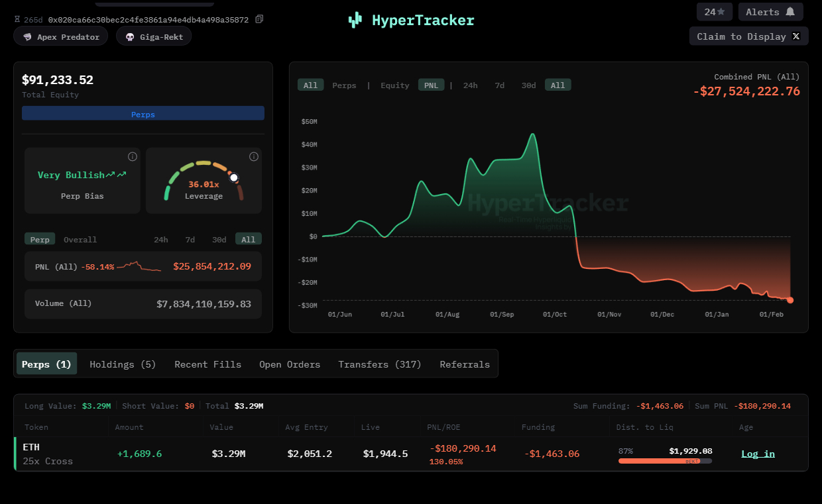Click the HyperTracker logo icon
Image resolution: width=822 pixels, height=504 pixels.
355,20
